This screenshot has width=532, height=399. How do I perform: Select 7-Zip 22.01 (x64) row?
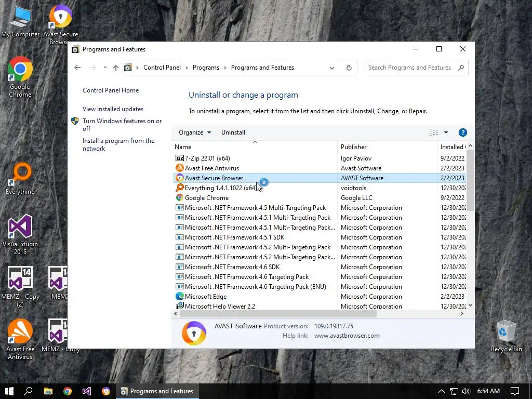(x=320, y=158)
